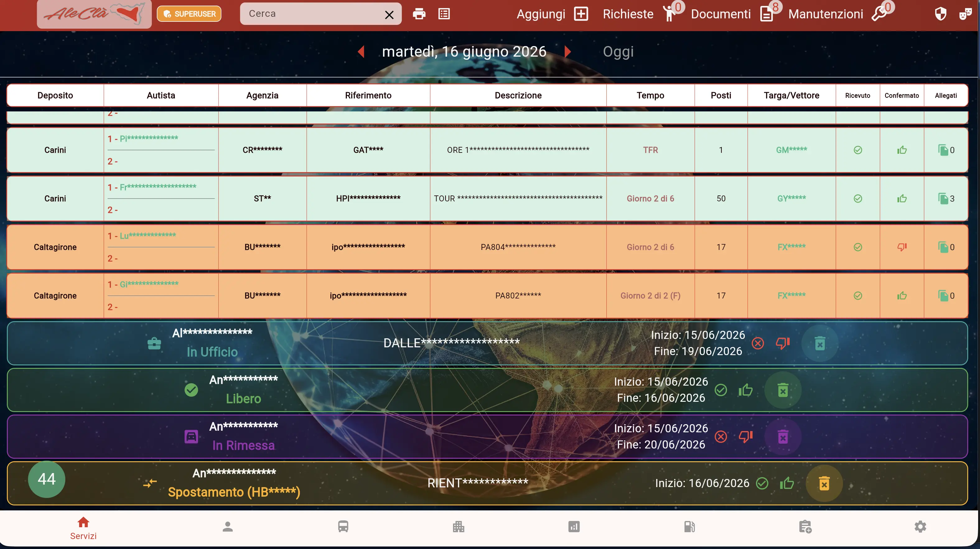Click the Manutenzioni wrench icon
Viewport: 980px width, 549px height.
(879, 14)
